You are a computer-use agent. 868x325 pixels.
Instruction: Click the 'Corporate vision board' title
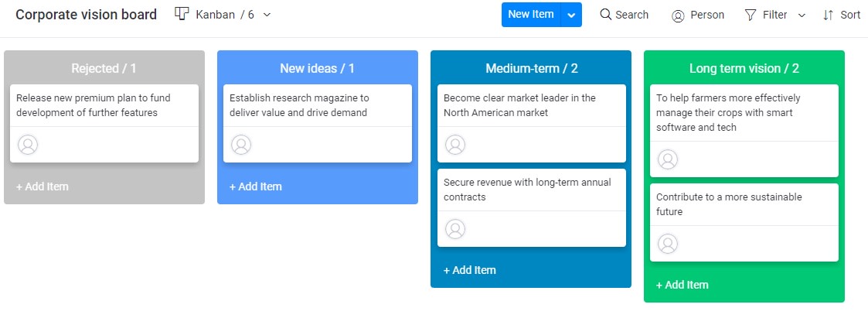(86, 15)
